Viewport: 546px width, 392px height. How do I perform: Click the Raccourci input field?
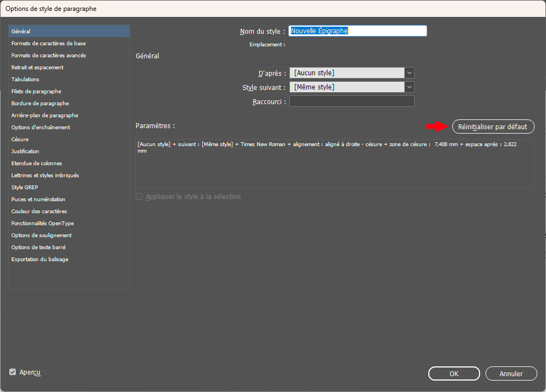(351, 101)
